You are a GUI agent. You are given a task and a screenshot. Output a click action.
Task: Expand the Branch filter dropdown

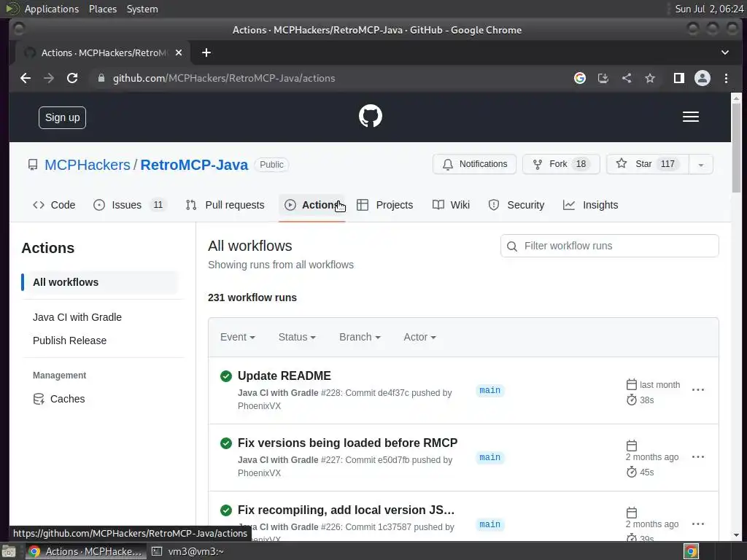pyautogui.click(x=360, y=337)
